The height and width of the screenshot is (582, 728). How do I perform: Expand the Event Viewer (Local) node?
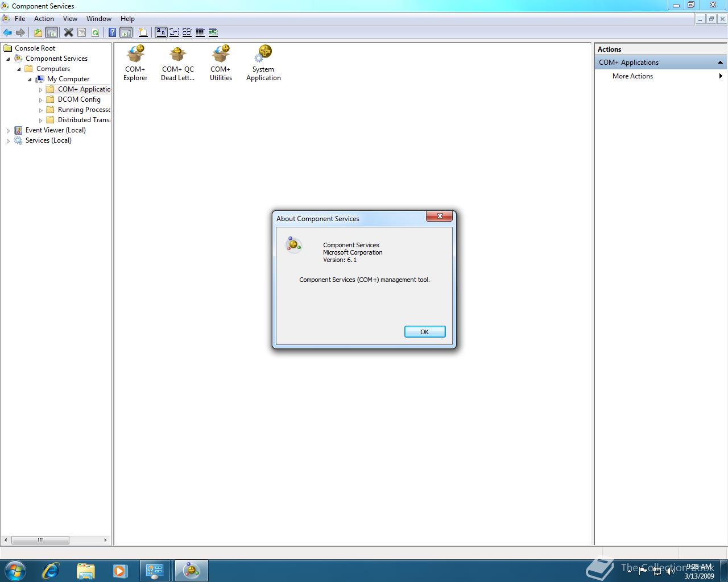(x=8, y=131)
